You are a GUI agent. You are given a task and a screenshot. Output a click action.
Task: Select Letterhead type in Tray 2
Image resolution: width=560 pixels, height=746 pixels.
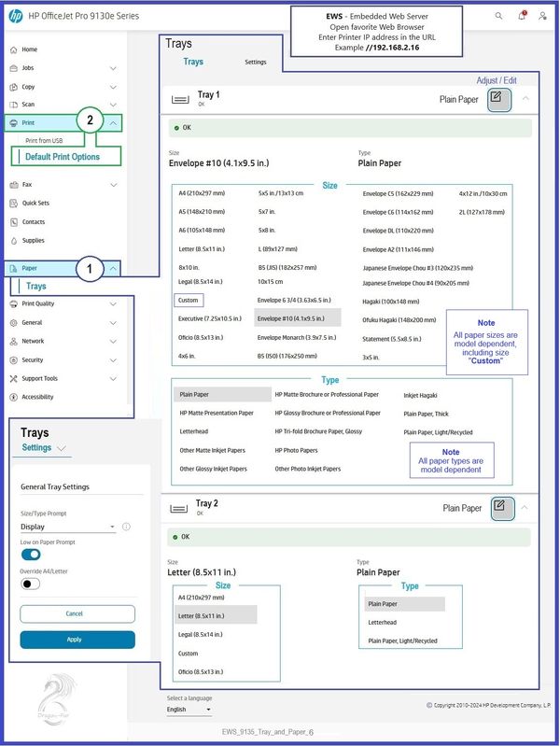coord(382,623)
